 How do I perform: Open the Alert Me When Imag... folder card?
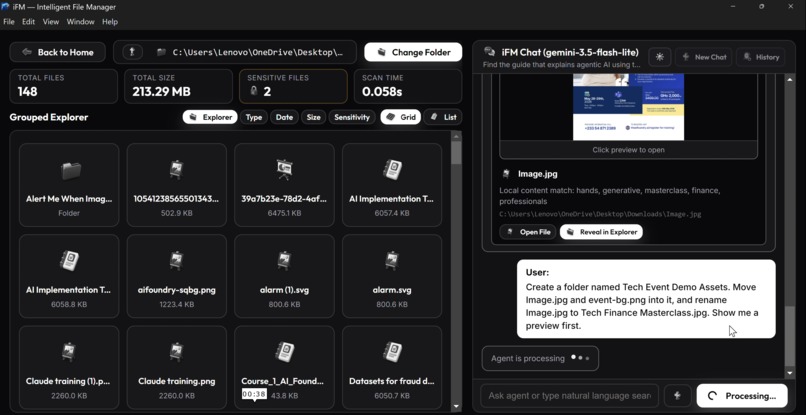click(69, 185)
